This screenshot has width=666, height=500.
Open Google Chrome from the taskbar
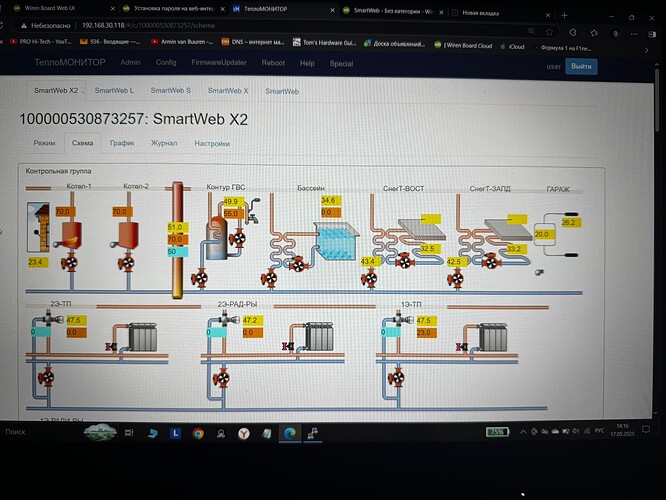click(198, 433)
